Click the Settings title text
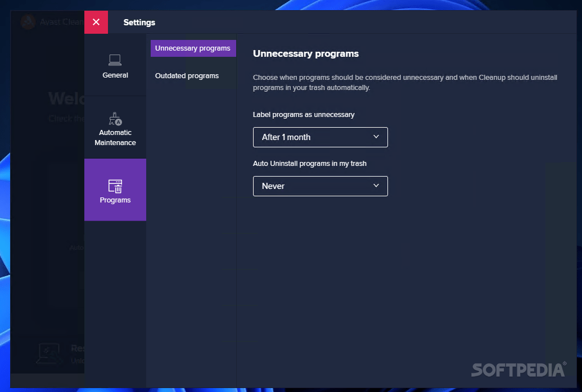This screenshot has height=392, width=582. point(139,22)
